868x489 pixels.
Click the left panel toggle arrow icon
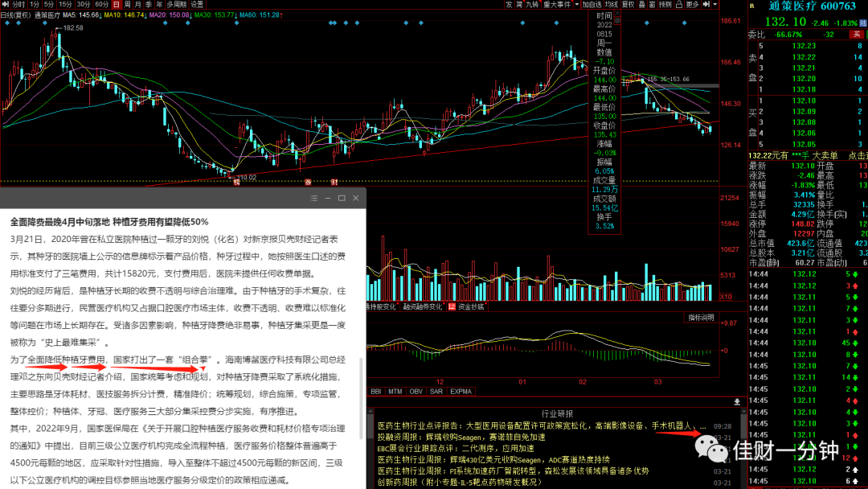click(5, 4)
